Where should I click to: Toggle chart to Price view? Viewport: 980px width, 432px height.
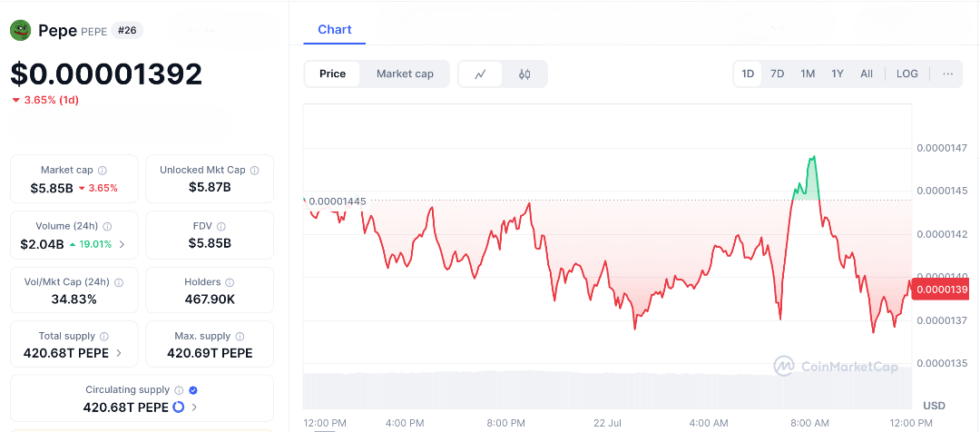coord(332,74)
